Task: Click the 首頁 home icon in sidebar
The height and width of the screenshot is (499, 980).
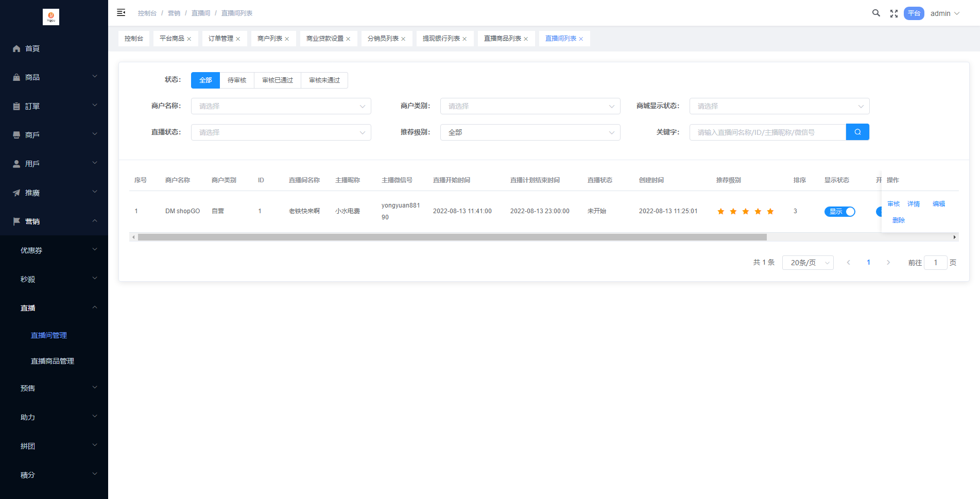Action: (x=16, y=48)
